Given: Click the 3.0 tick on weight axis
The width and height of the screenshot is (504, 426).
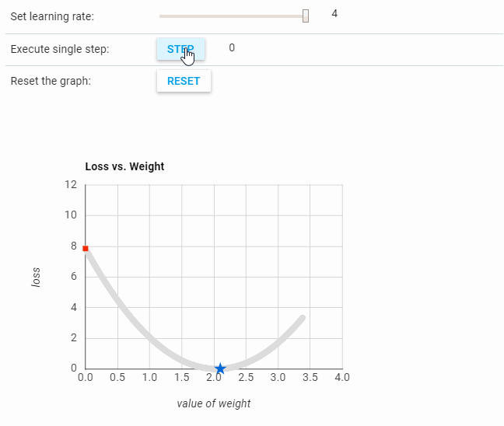Looking at the screenshot, I should pos(278,378).
